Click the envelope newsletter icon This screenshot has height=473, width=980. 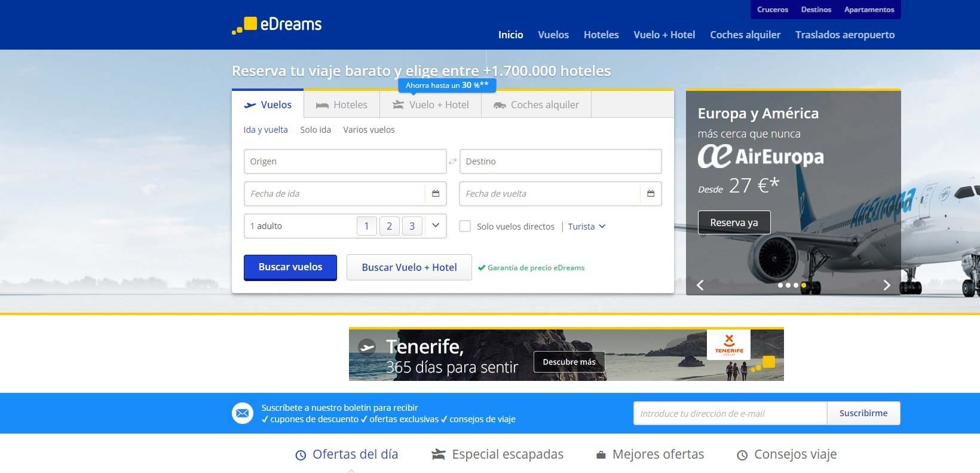[x=243, y=413]
